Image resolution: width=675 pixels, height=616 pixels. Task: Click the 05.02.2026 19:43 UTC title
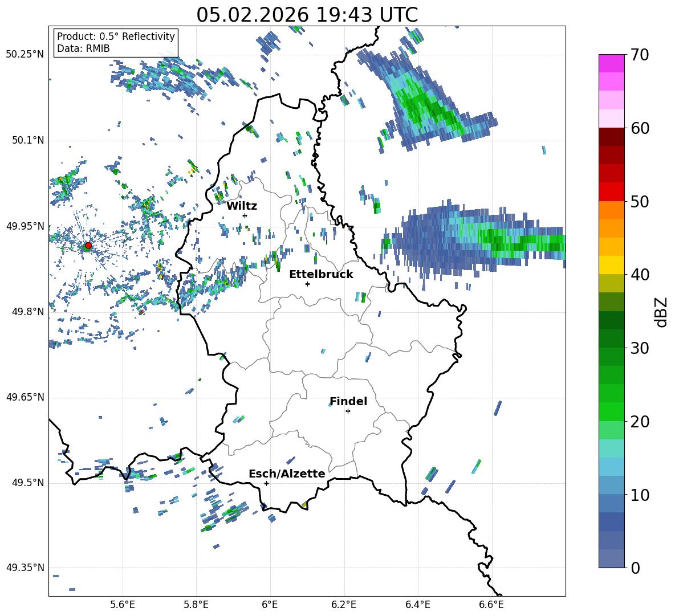(x=307, y=15)
